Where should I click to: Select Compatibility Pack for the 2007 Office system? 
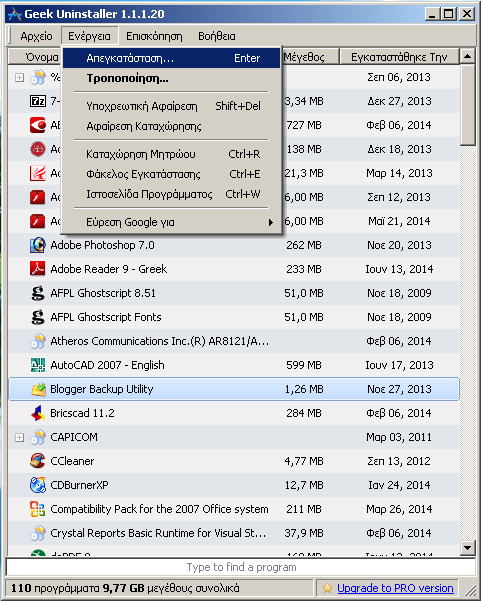(234, 509)
